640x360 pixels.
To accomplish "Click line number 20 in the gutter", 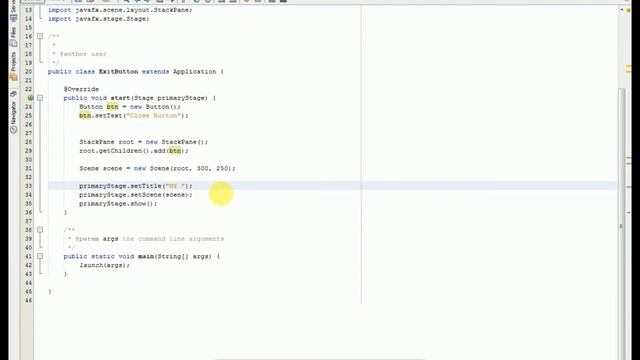I will coord(29,71).
